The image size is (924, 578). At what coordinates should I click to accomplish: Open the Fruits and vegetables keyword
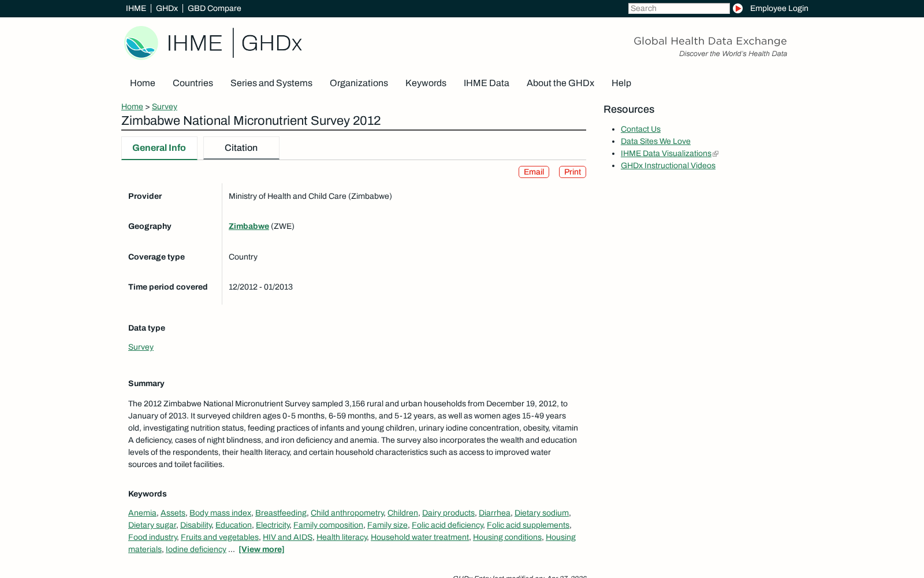coord(219,538)
